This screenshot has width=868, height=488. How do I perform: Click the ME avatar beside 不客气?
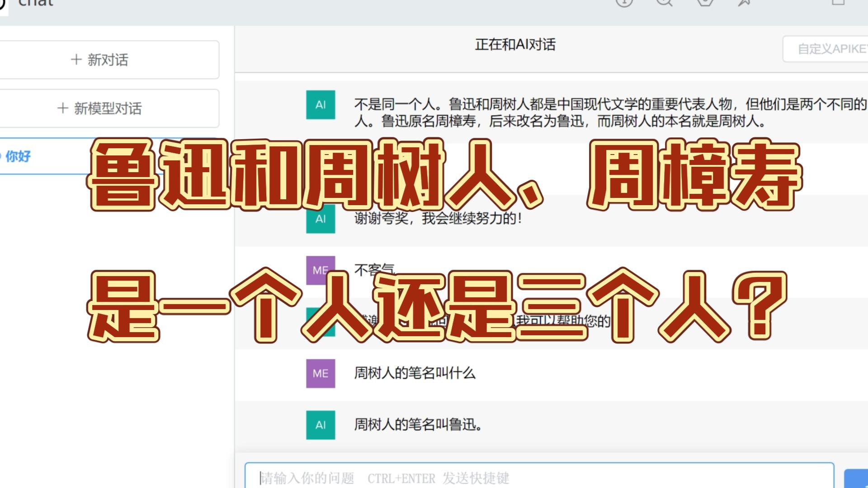[321, 270]
